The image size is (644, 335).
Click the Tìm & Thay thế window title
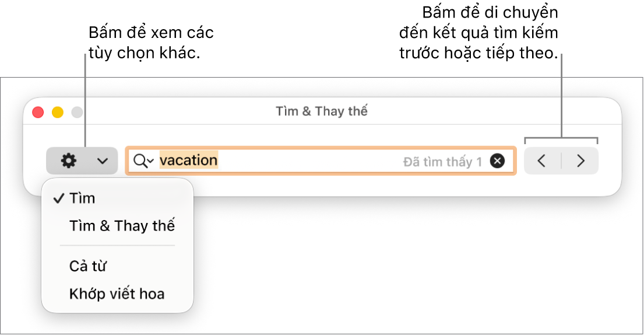click(x=322, y=111)
